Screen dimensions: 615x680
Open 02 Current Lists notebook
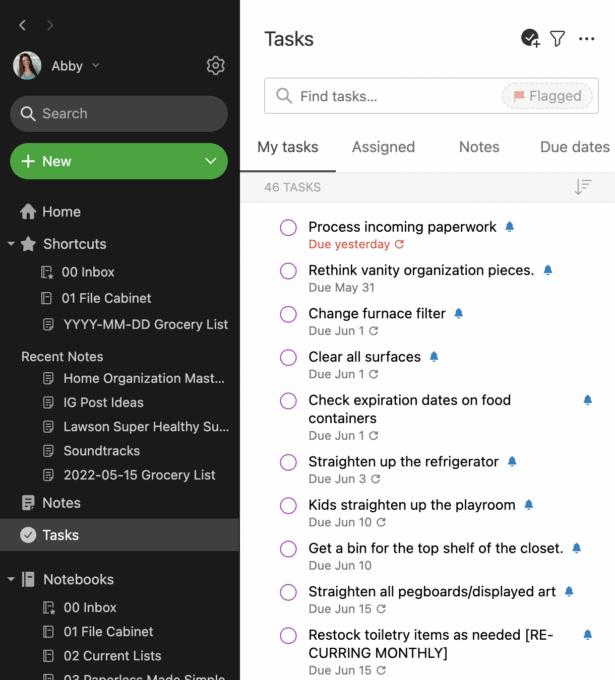click(102, 656)
